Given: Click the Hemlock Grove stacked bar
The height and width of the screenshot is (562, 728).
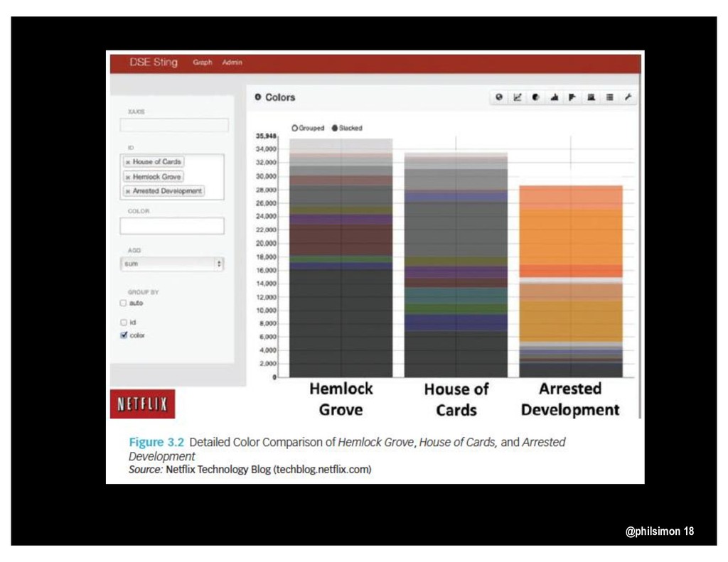Looking at the screenshot, I should [341, 258].
